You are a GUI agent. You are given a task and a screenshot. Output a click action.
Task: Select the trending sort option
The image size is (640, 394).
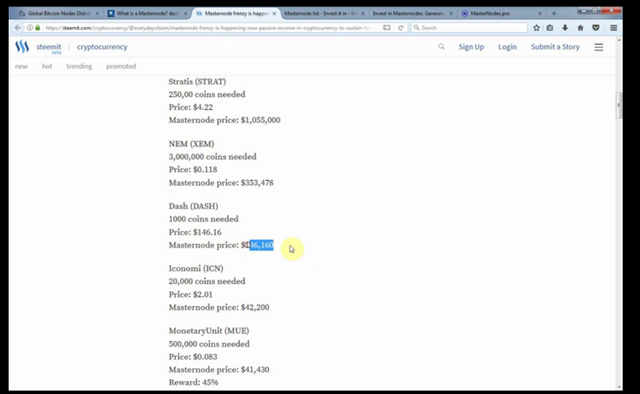point(79,66)
